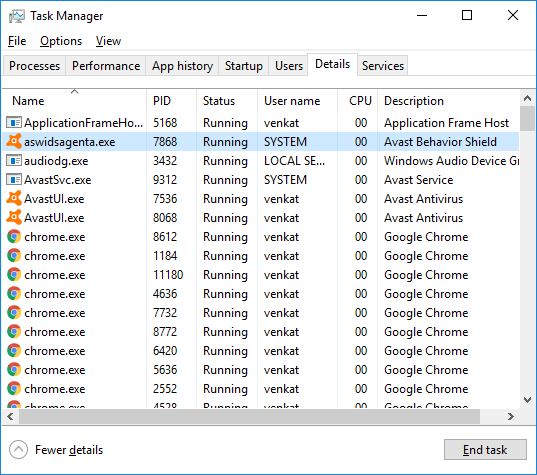Click the horizontal scrollbar left arrow
This screenshot has height=475, width=537.
[x=10, y=416]
